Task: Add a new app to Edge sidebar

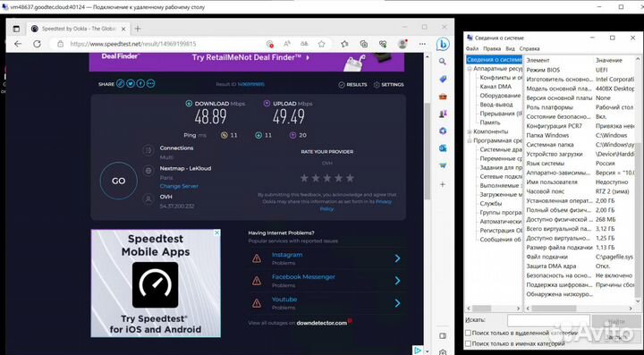Action: (443, 184)
